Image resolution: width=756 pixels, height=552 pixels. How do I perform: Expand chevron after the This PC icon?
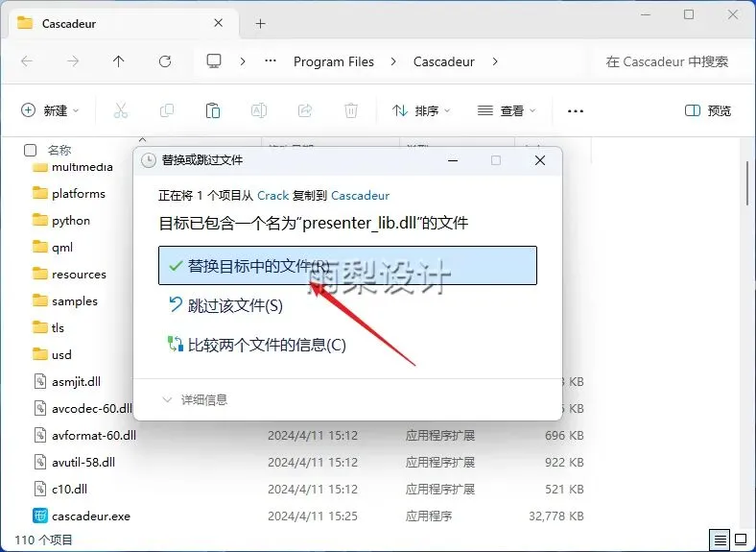coord(243,61)
